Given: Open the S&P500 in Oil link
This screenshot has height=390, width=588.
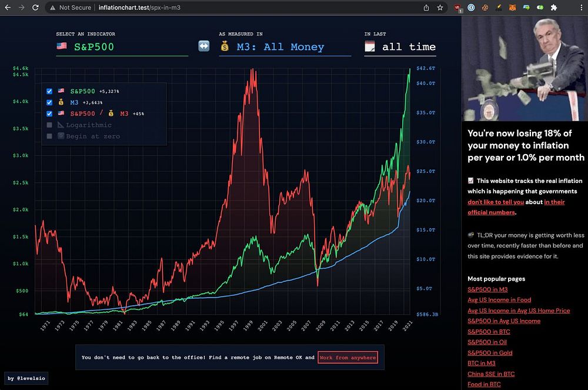Looking at the screenshot, I should click(x=487, y=342).
